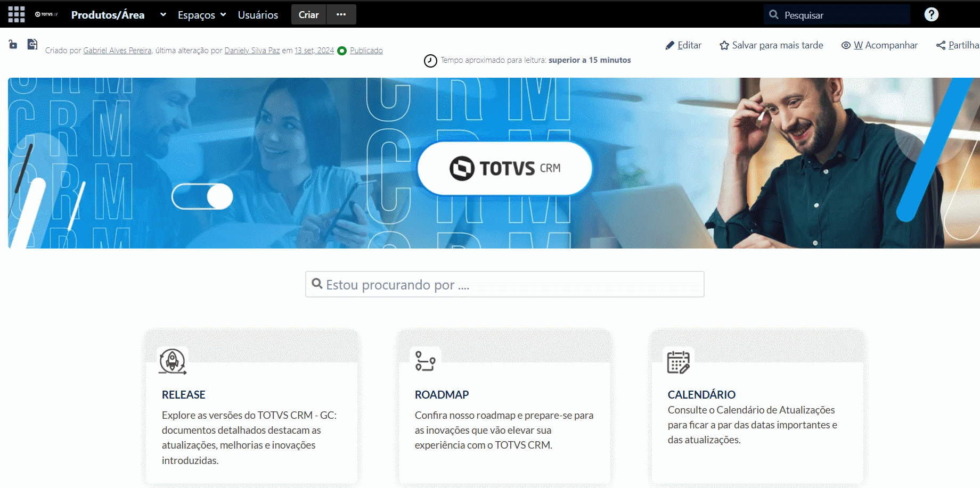
Task: Expand the Produtos/Área dropdown arrow
Action: [163, 14]
